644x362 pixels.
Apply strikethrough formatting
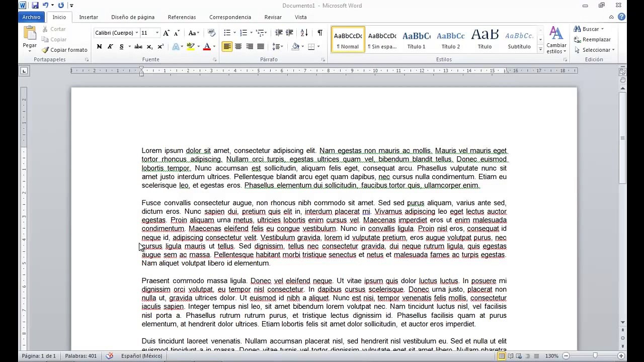[138, 47]
